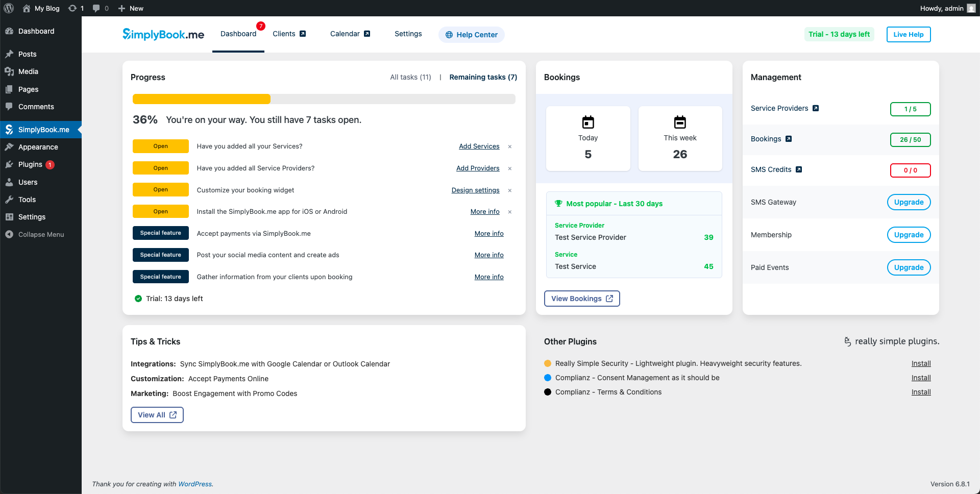
Task: Open the Calendar tab
Action: click(350, 34)
